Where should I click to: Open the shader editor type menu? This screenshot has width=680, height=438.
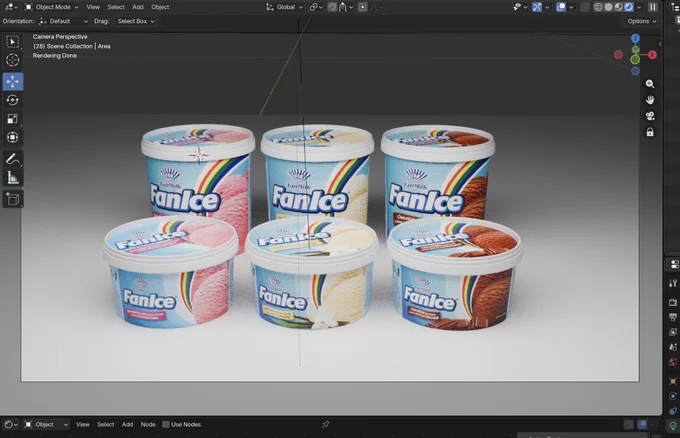pos(10,425)
